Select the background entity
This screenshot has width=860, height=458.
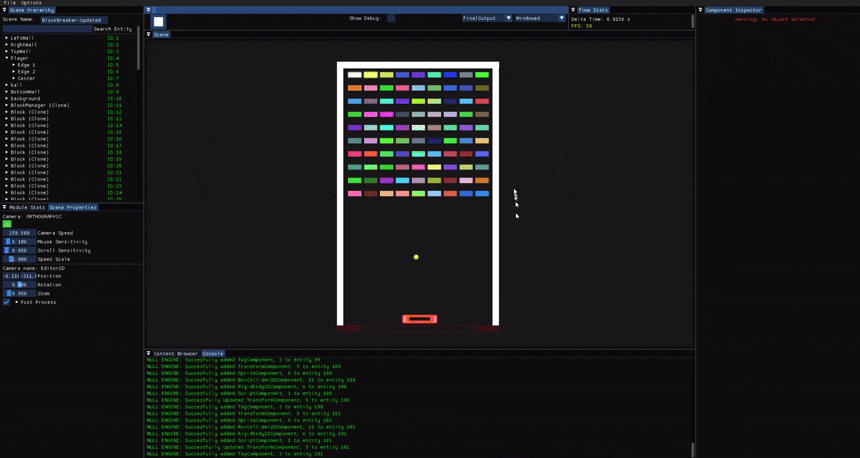(x=25, y=99)
